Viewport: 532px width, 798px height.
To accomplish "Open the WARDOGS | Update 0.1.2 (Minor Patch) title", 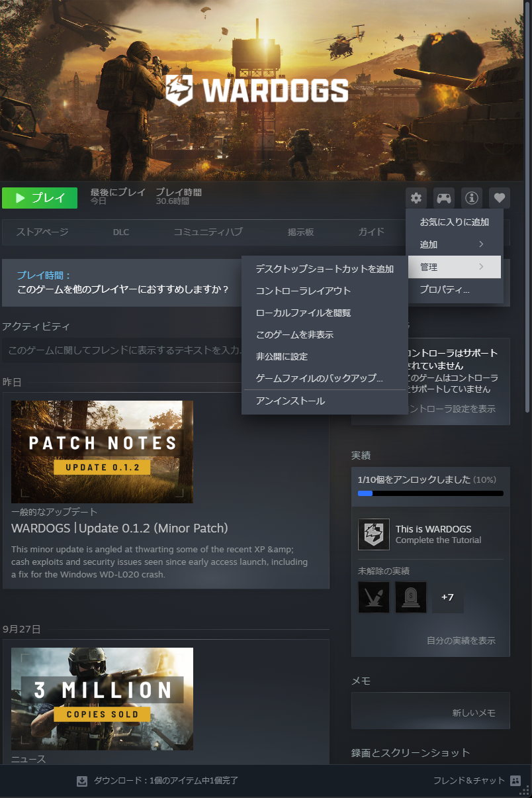I will click(120, 528).
